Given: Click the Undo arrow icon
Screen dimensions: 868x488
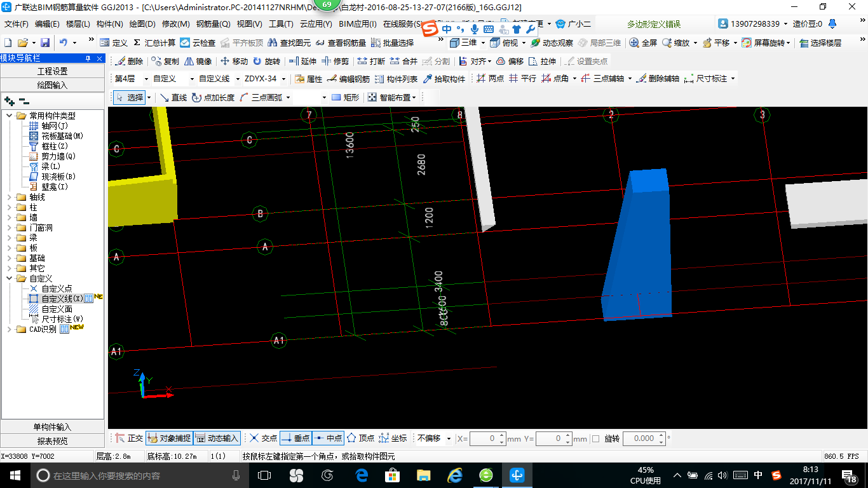Looking at the screenshot, I should 64,43.
